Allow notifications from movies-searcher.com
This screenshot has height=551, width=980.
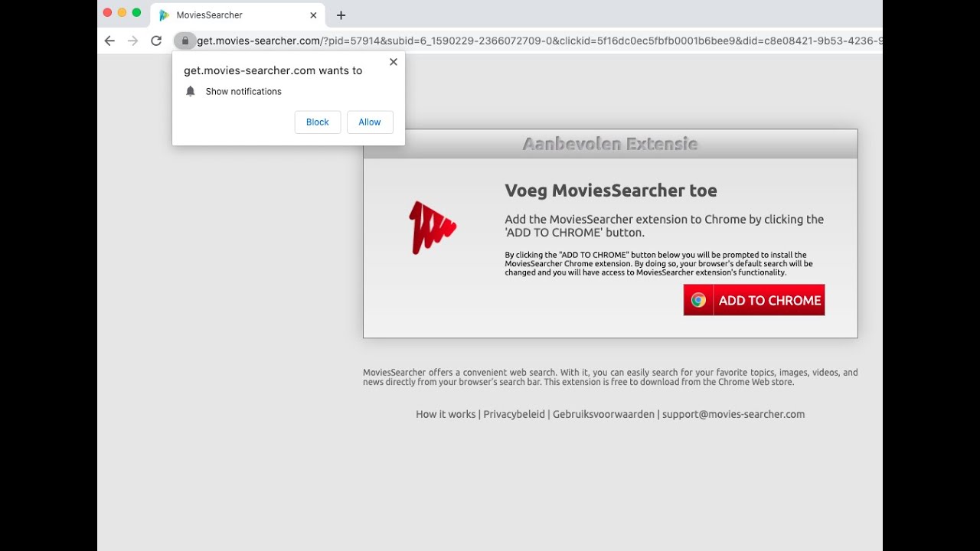(x=370, y=122)
